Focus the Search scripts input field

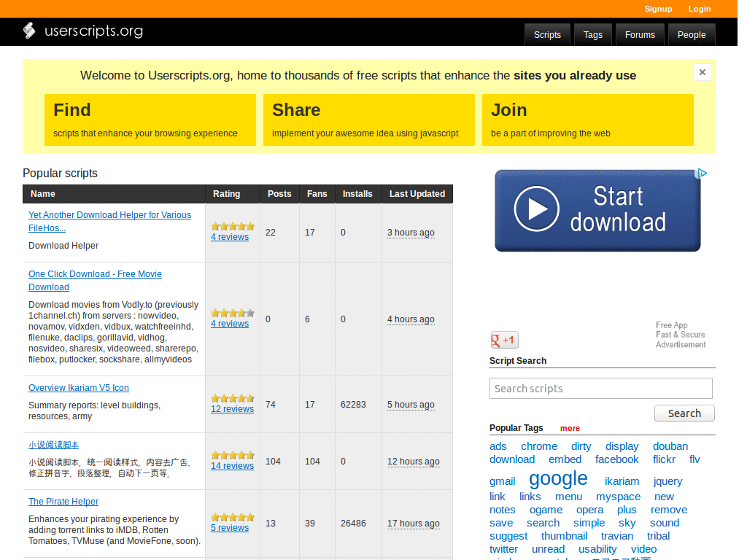[x=600, y=388]
